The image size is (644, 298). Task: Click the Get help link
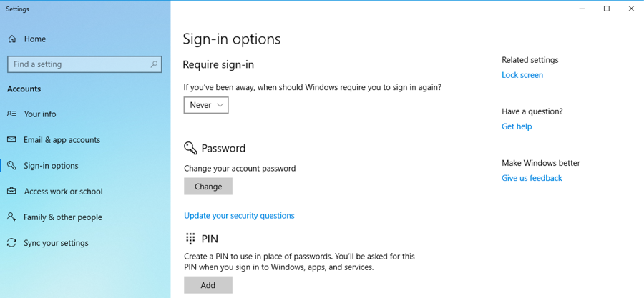517,126
